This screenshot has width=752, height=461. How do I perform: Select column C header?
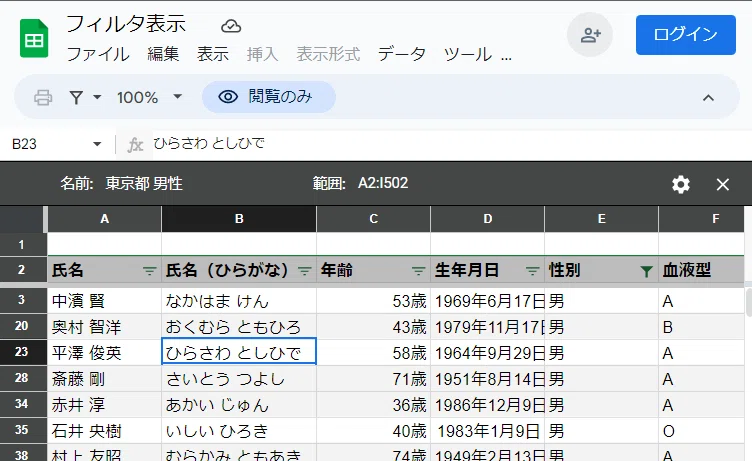374,219
